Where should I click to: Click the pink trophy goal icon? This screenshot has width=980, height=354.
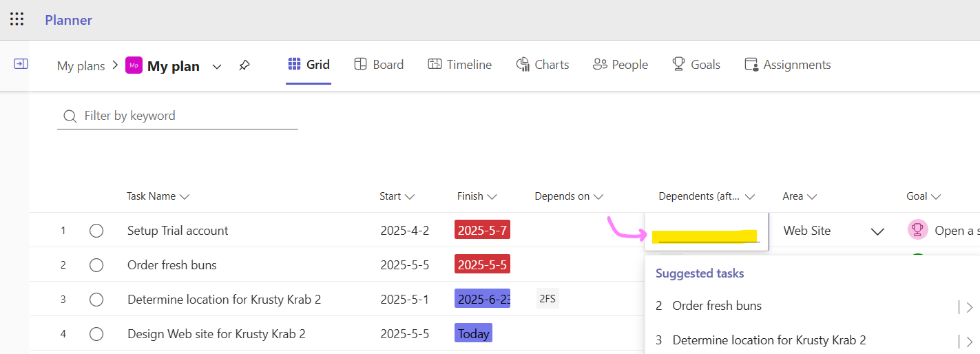[x=917, y=230]
